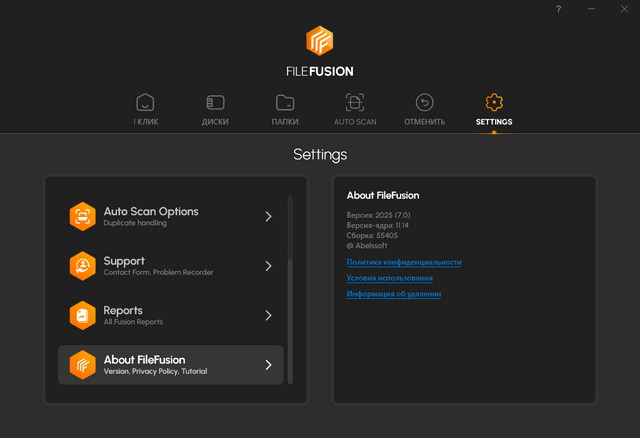Image resolution: width=640 pixels, height=438 pixels.
Task: Expand the About FileFusion chevron arrow
Action: coord(268,365)
